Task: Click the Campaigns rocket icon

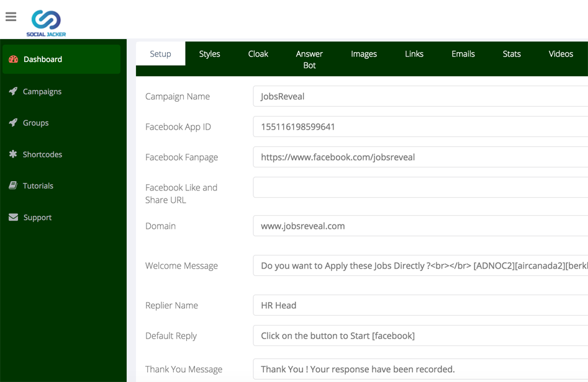Action: pos(13,91)
